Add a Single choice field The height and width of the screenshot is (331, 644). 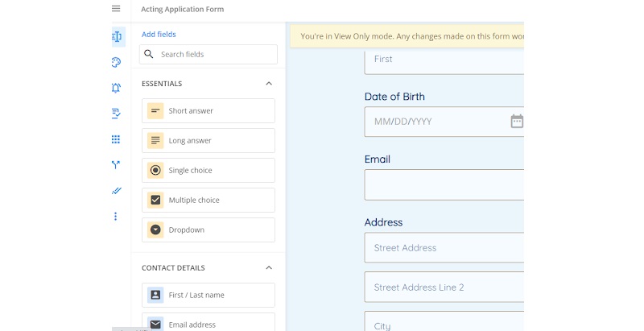(x=208, y=170)
